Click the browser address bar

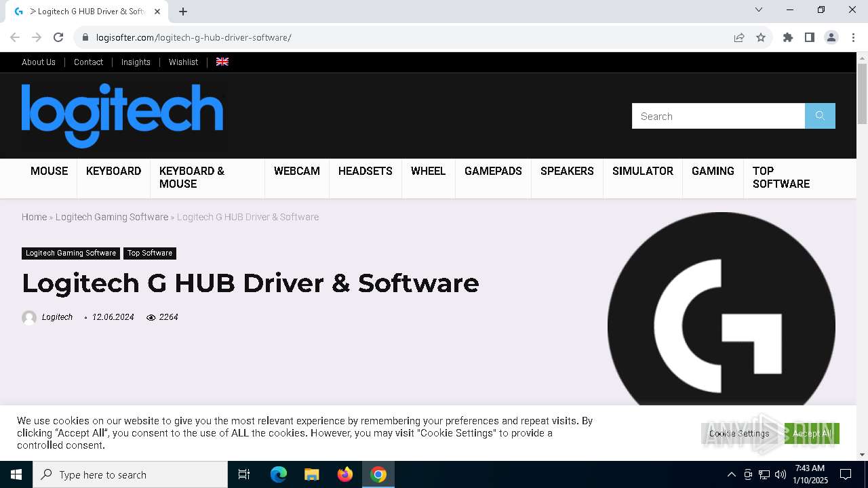pyautogui.click(x=407, y=37)
